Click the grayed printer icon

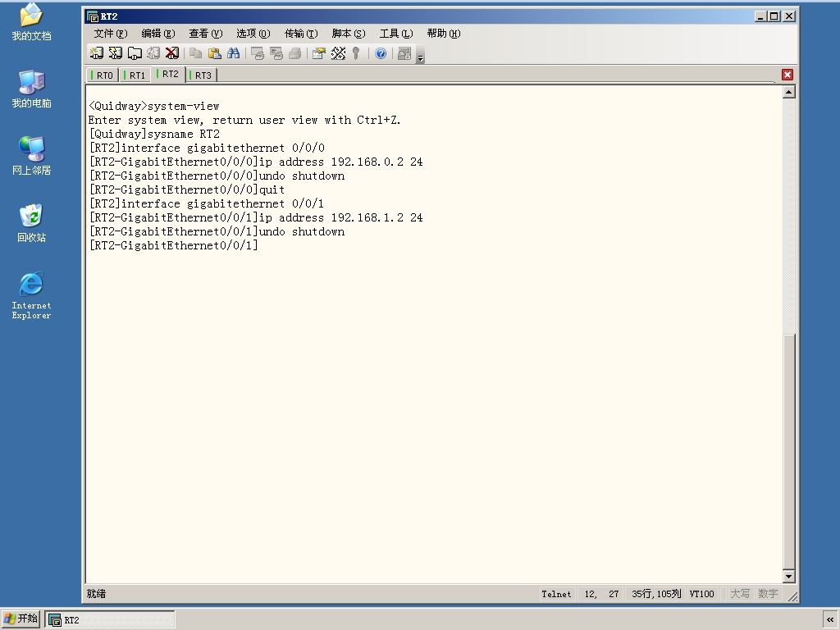294,53
